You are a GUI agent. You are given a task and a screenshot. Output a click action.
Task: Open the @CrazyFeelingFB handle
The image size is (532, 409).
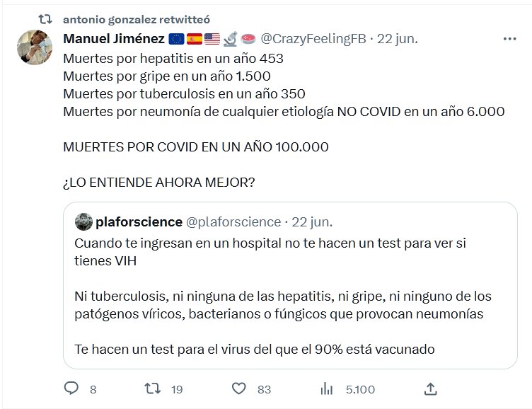[313, 39]
